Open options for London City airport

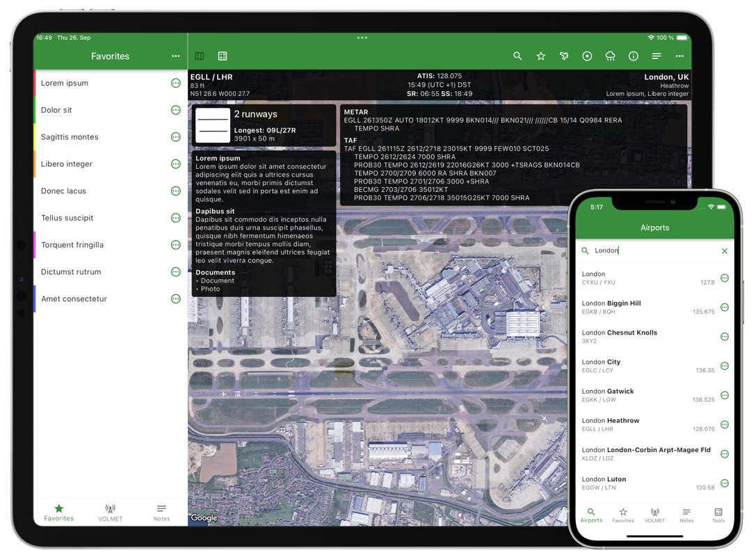(724, 366)
